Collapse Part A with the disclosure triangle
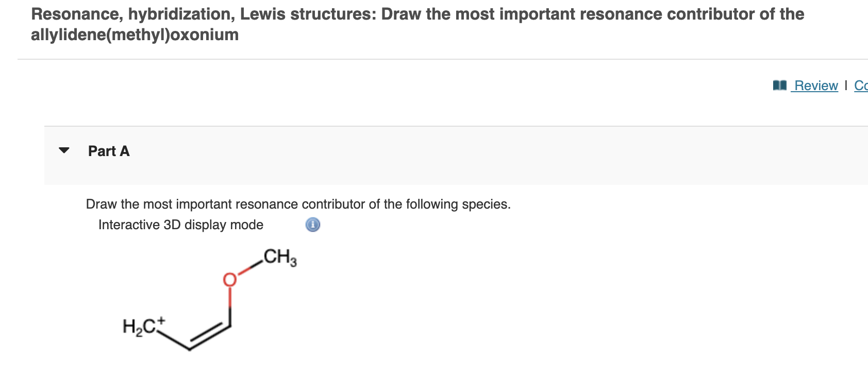The width and height of the screenshot is (868, 376). (63, 151)
